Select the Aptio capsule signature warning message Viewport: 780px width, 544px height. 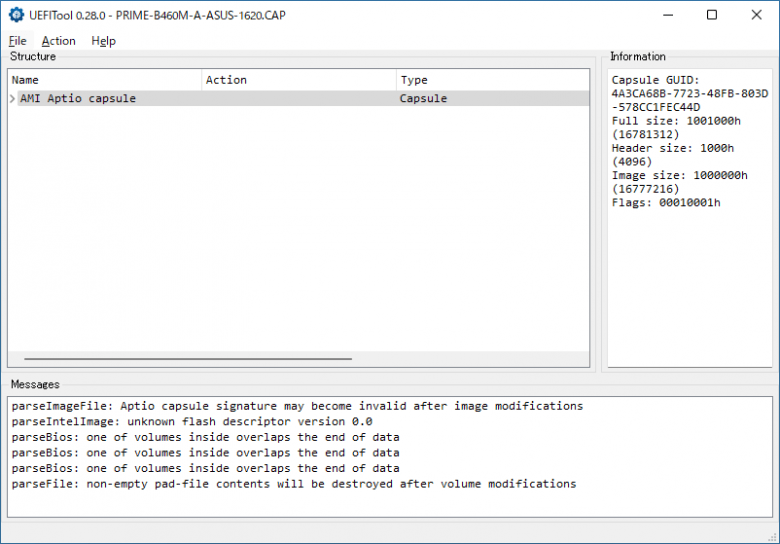pos(297,406)
